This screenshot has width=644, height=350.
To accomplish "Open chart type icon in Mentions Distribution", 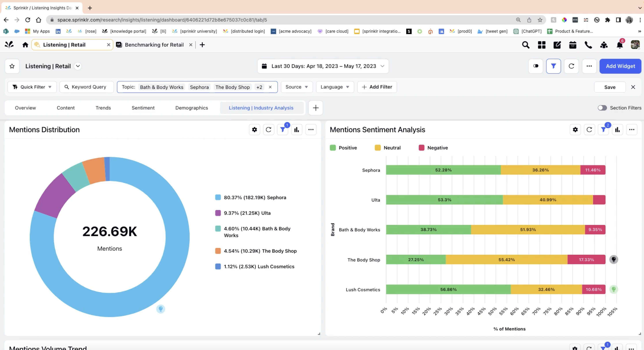I will 296,130.
